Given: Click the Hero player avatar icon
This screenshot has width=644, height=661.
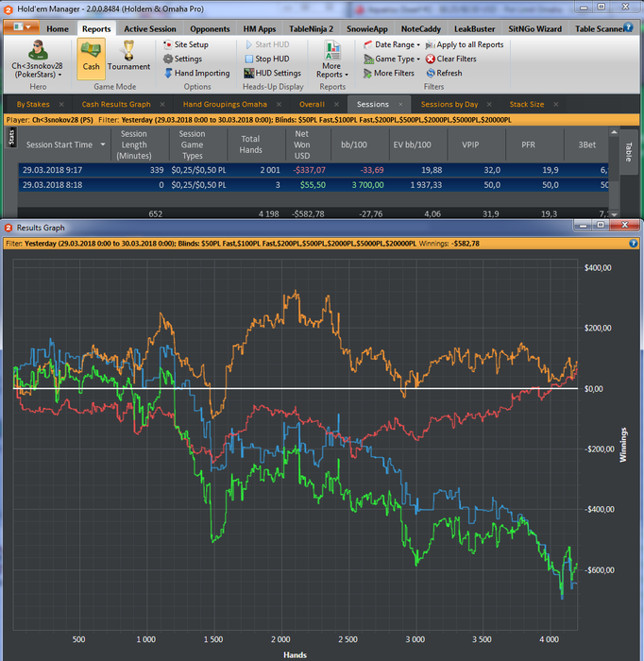Looking at the screenshot, I should click(38, 50).
